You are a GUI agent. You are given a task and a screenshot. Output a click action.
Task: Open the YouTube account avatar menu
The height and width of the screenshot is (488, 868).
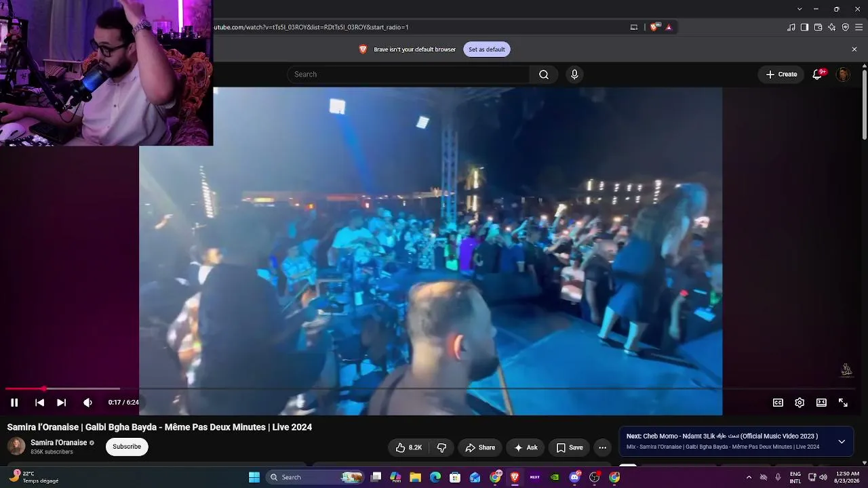(843, 75)
